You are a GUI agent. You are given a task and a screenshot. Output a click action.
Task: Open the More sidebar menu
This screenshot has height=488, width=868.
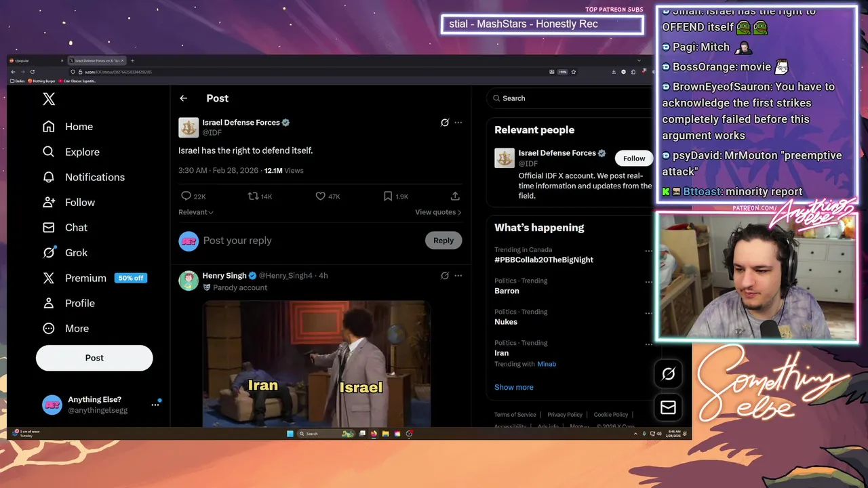[x=66, y=328]
